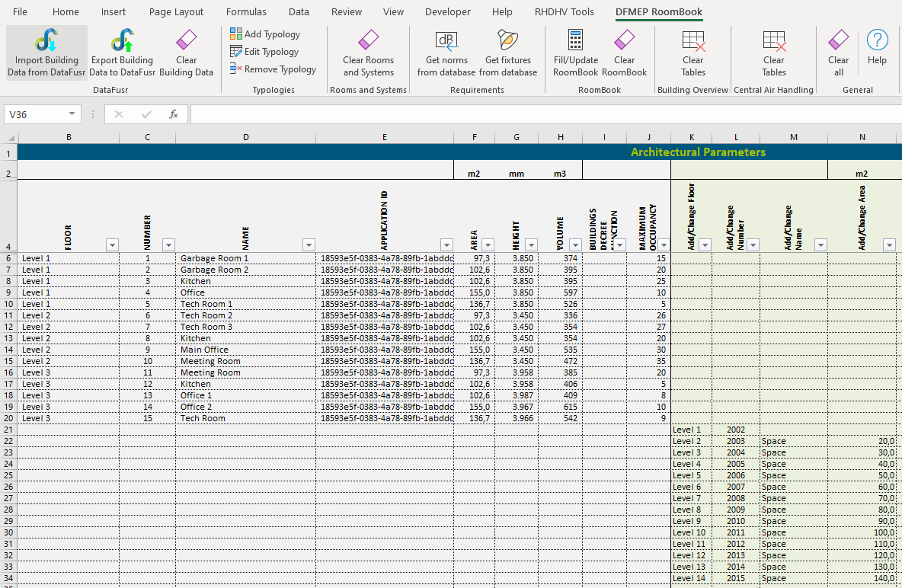
Task: Click Export Building Data to DataFusr icon
Action: coord(122,41)
